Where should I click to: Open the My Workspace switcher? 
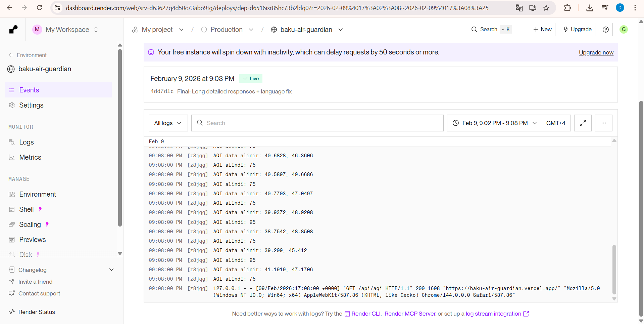click(x=65, y=30)
